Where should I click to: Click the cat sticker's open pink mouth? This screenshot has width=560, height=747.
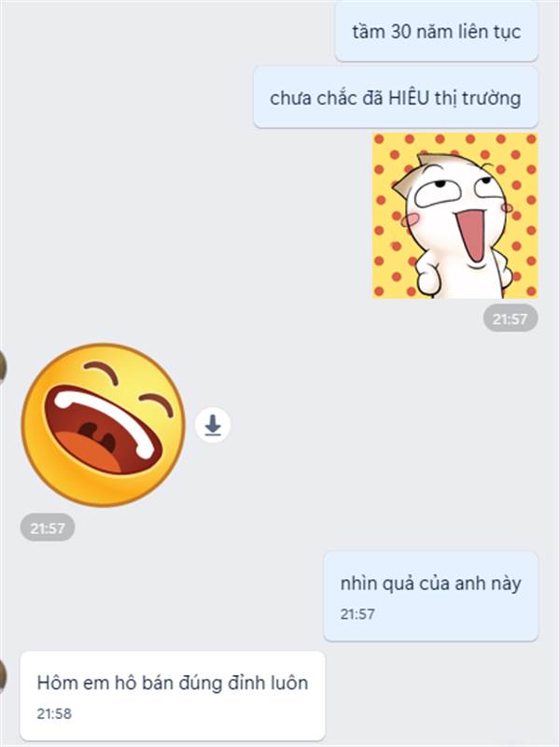[471, 235]
